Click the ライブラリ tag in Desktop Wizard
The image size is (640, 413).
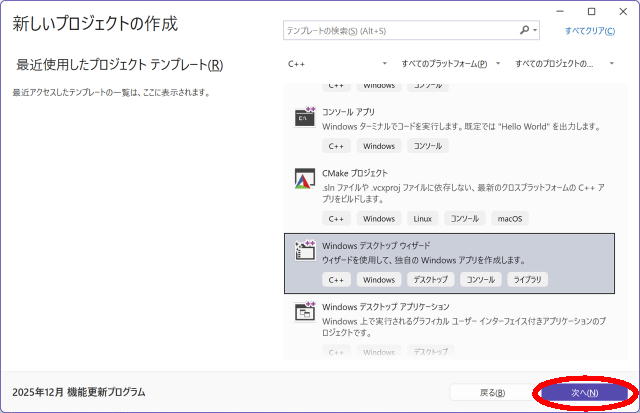pyautogui.click(x=528, y=279)
